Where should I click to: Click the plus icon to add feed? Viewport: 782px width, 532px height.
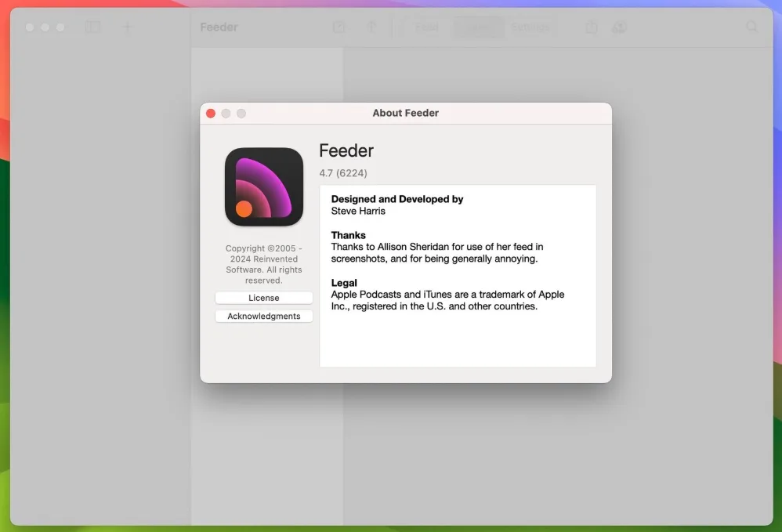pyautogui.click(x=128, y=27)
